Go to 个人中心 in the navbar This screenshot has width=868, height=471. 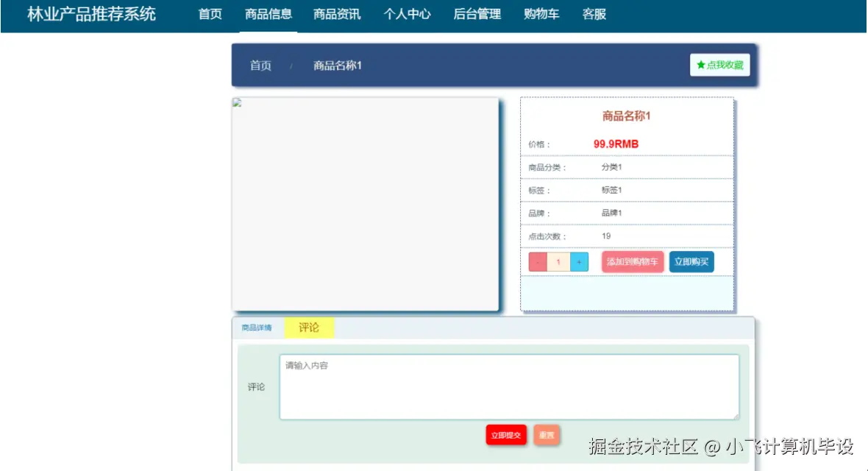click(x=407, y=15)
